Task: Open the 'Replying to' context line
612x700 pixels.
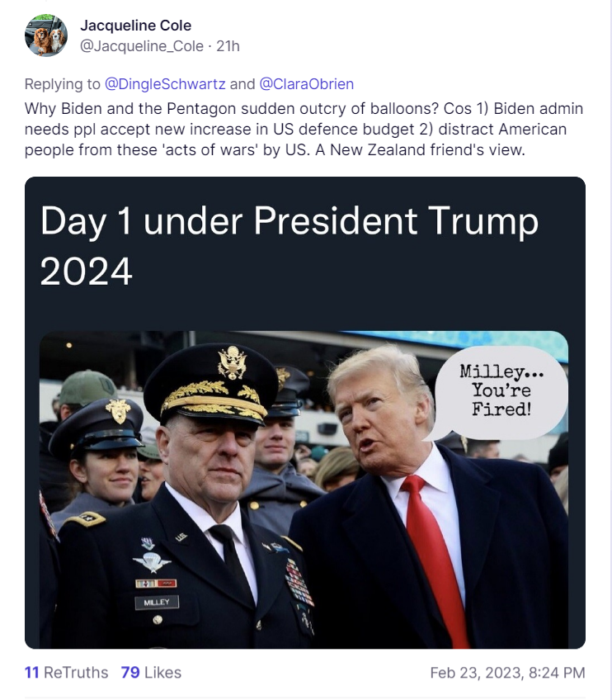Action: pyautogui.click(x=189, y=84)
